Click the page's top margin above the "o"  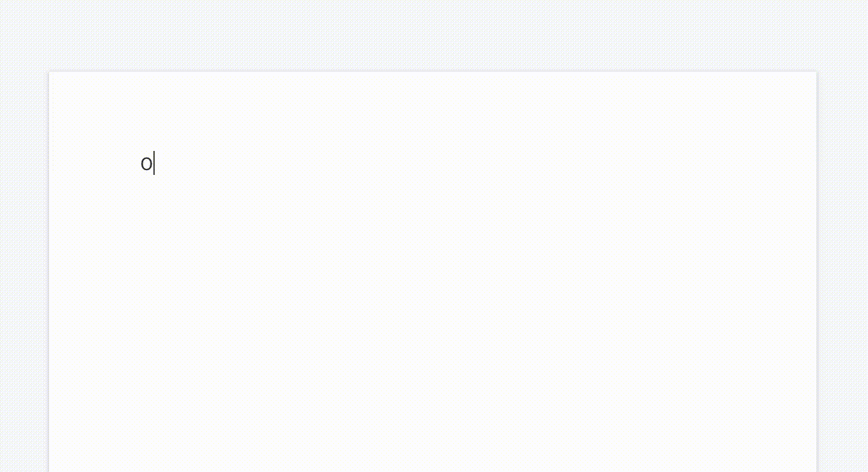pos(146,111)
